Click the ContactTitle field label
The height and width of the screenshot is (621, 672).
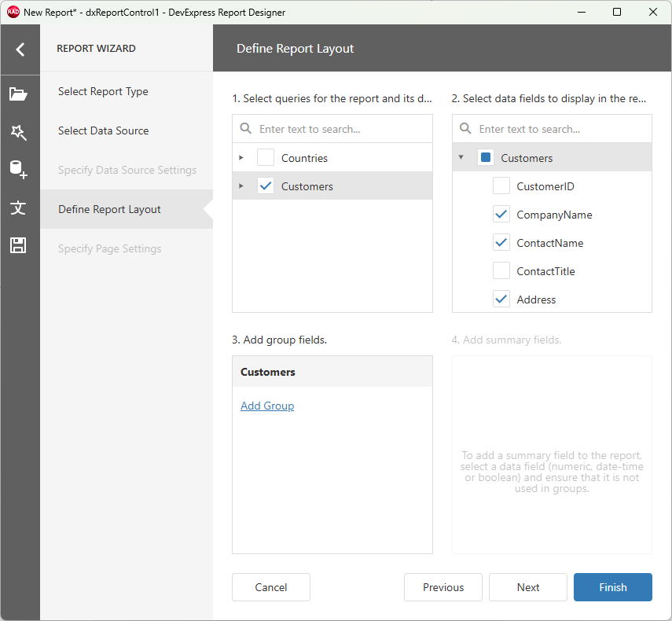tap(545, 271)
